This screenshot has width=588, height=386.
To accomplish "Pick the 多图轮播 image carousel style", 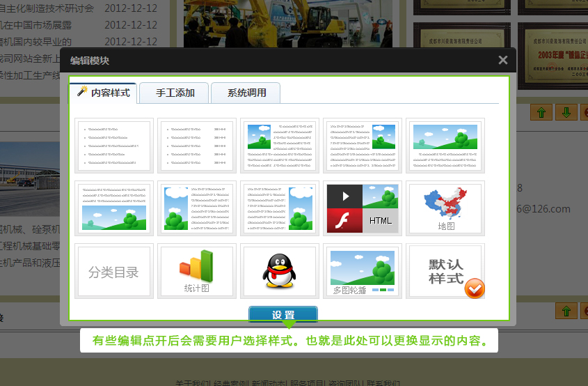I will pos(363,271).
